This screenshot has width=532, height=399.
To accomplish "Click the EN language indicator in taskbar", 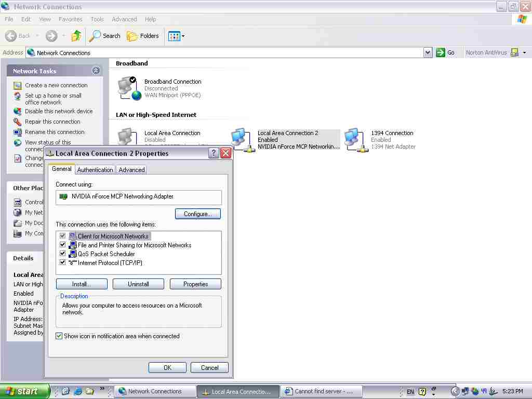I will (x=410, y=392).
